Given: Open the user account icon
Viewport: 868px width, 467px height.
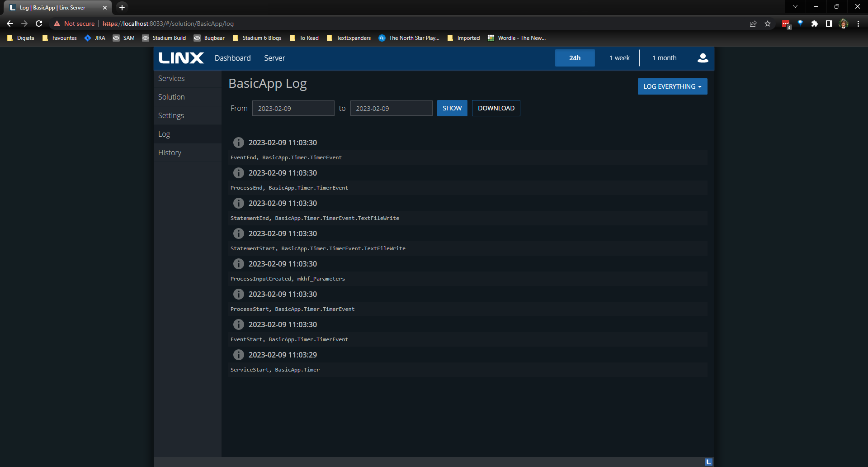Looking at the screenshot, I should pos(703,58).
